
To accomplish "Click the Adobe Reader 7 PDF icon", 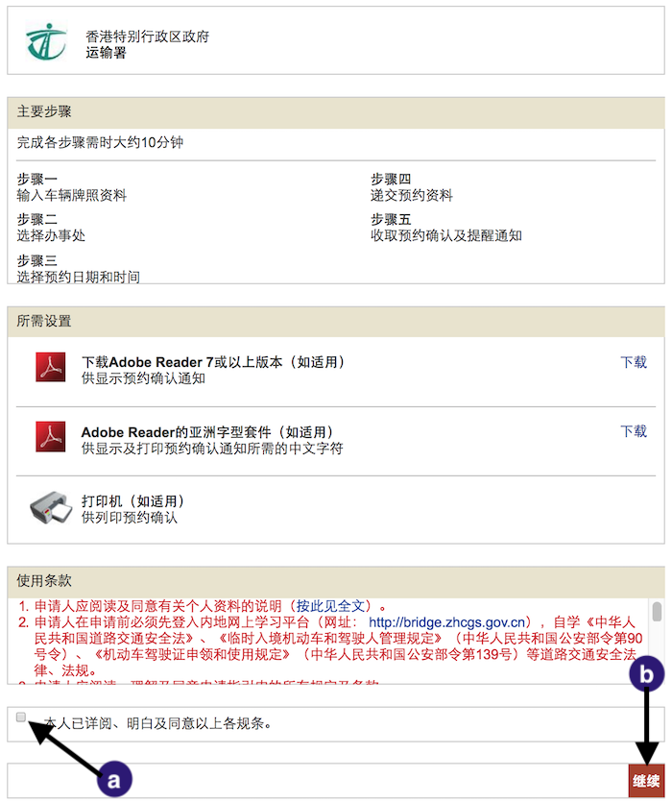I will 49,368.
